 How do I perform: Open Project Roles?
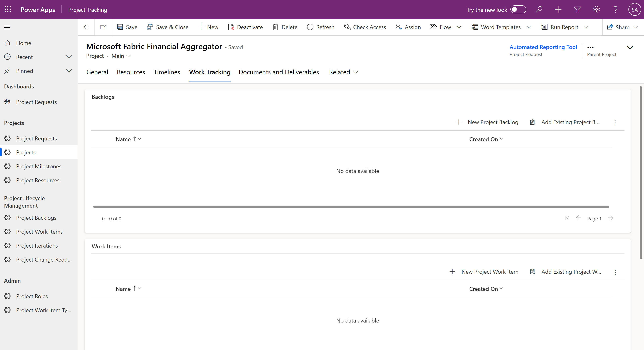point(39,296)
